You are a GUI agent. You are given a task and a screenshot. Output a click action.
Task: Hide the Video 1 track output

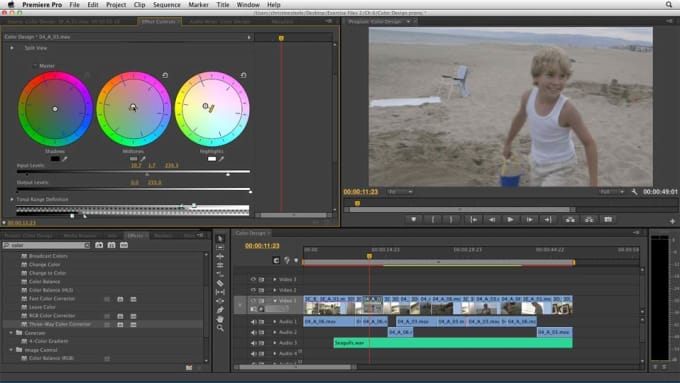253,301
